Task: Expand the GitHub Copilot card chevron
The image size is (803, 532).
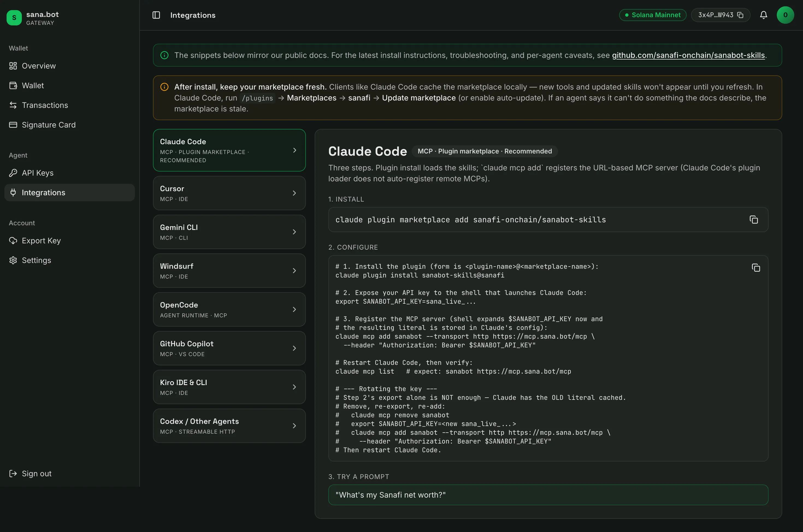Action: click(x=294, y=348)
